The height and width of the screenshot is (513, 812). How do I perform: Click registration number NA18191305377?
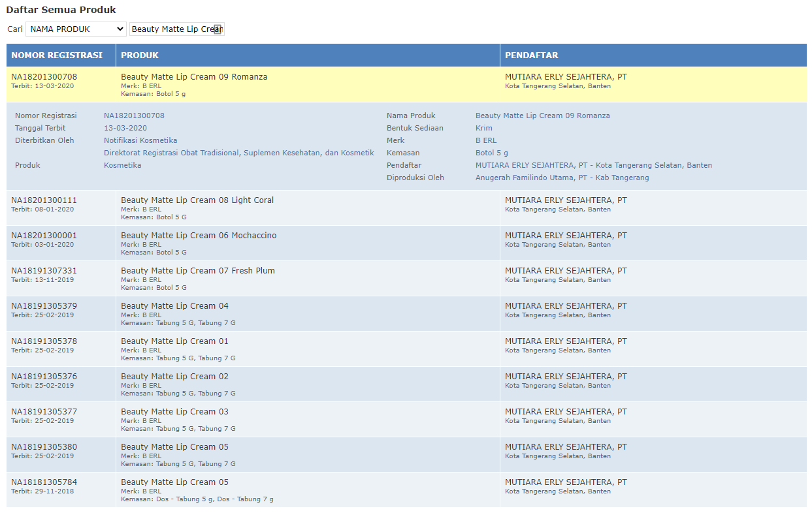point(44,412)
